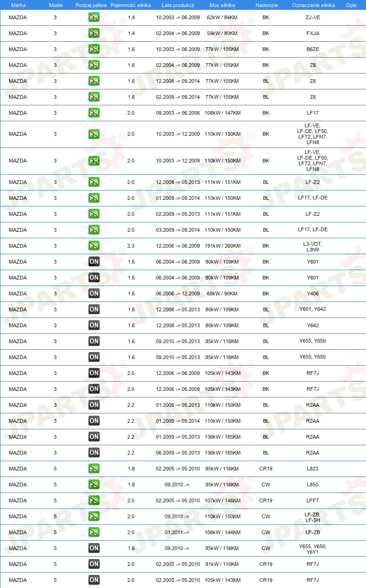Click the ON icon in the 06.2009 R2AA row
The width and height of the screenshot is (366, 588).
pyautogui.click(x=94, y=453)
